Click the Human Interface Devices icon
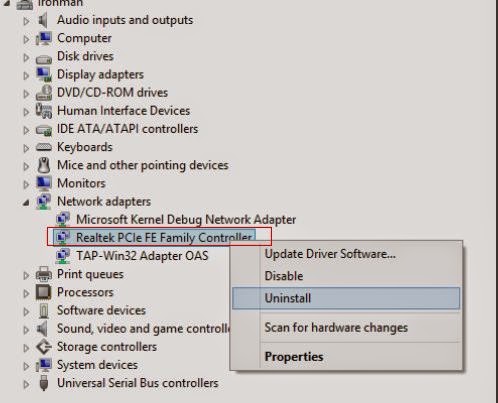 coord(44,111)
